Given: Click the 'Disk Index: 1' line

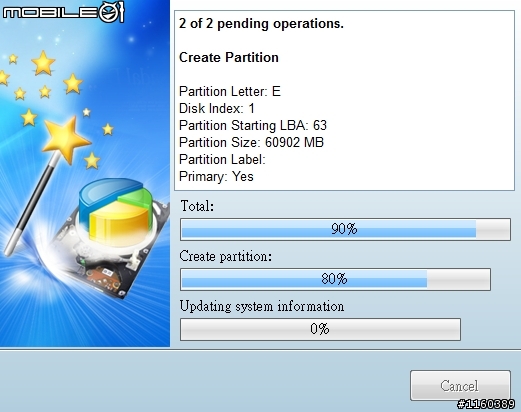Looking at the screenshot, I should [x=217, y=108].
